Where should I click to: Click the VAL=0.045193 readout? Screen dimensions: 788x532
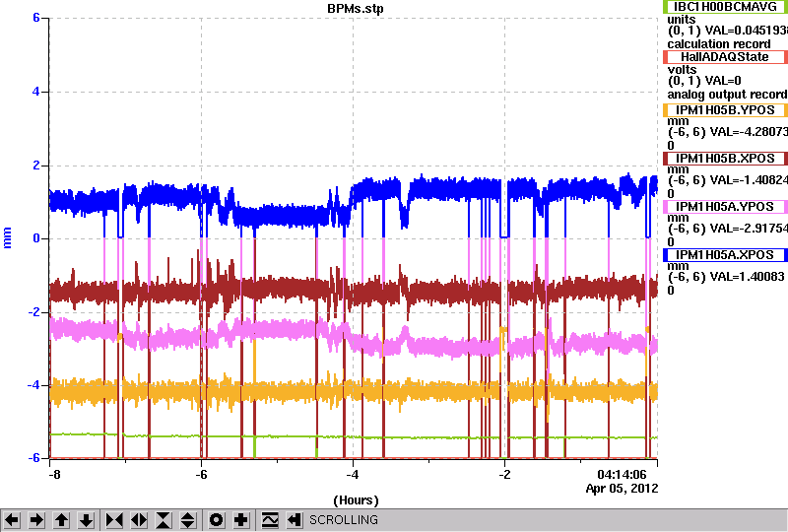747,31
